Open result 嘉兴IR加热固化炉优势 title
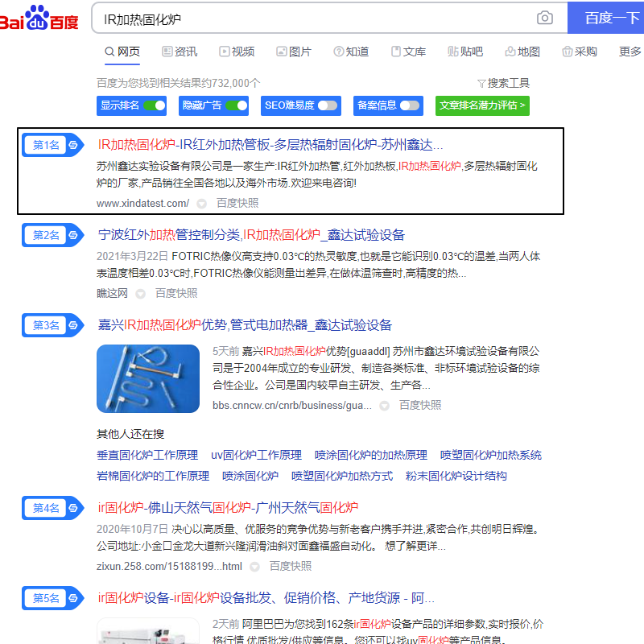This screenshot has height=644, width=644. click(x=245, y=325)
